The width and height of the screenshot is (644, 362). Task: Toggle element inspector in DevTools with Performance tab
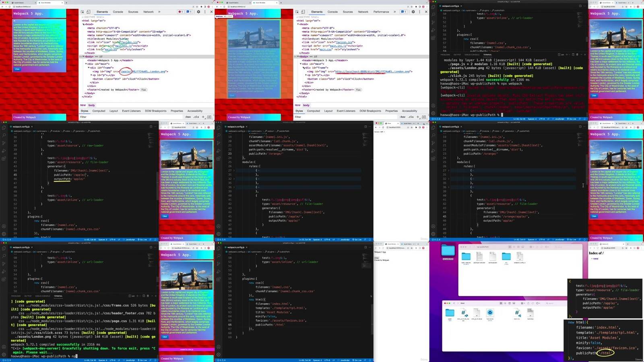tap(297, 12)
